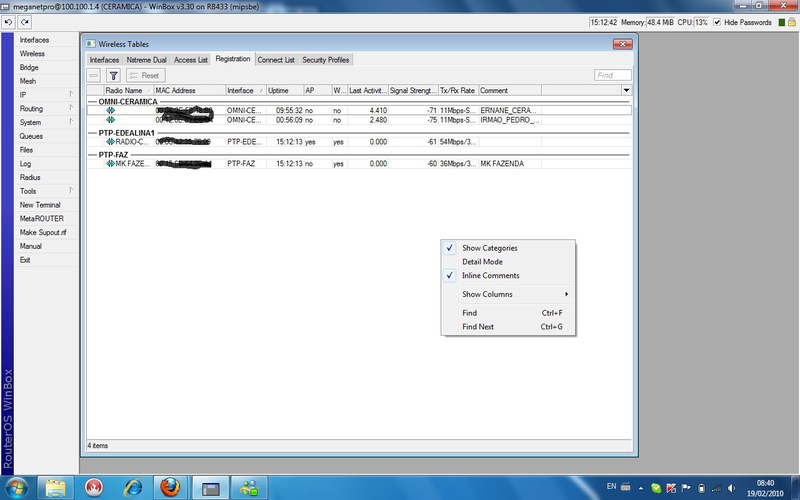Switch to Firefox in the taskbar
This screenshot has width=800, height=500.
coord(170,488)
